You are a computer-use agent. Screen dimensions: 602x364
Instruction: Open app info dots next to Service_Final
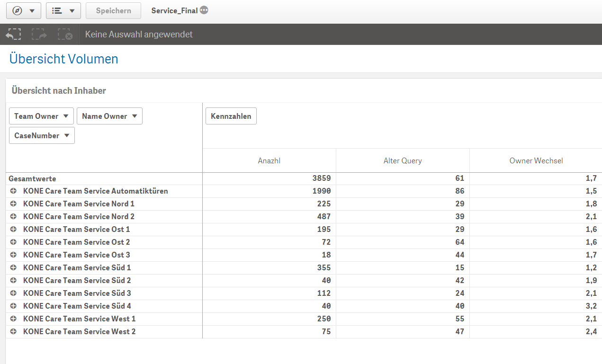click(x=204, y=10)
